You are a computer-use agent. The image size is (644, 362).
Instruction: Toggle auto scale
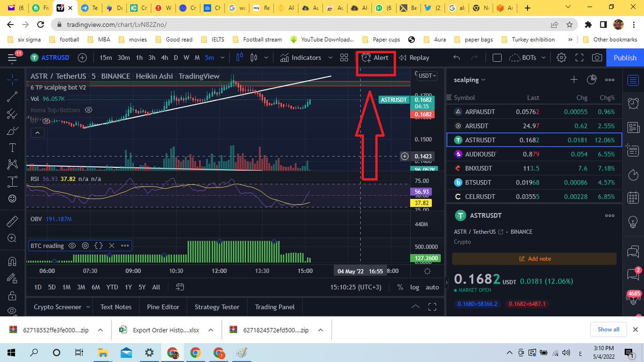point(432,287)
